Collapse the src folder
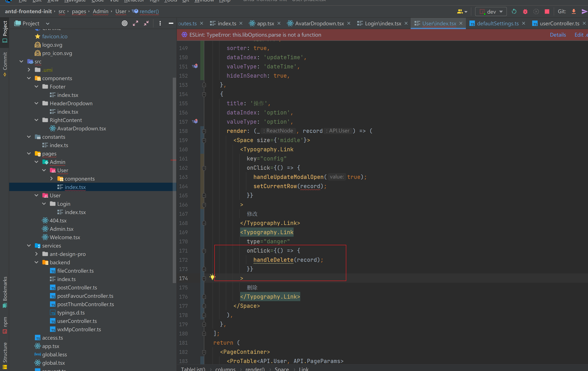The image size is (588, 371). 22,61
